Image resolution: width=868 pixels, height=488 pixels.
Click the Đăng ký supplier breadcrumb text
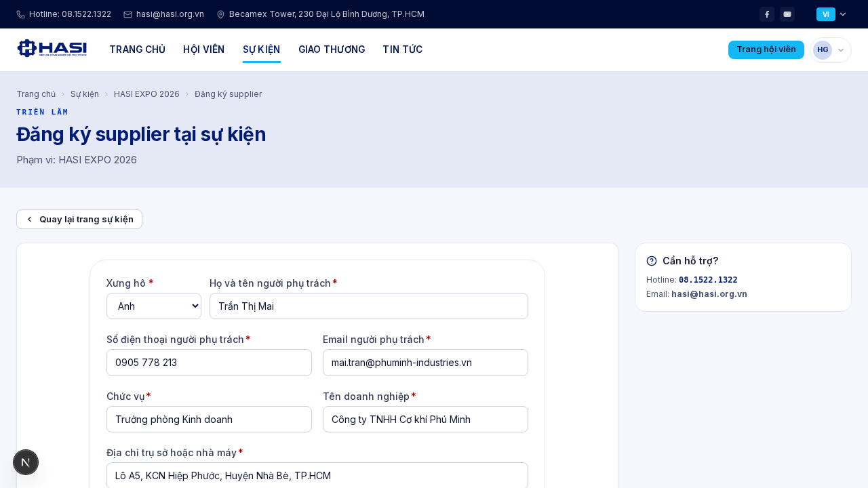coord(229,94)
